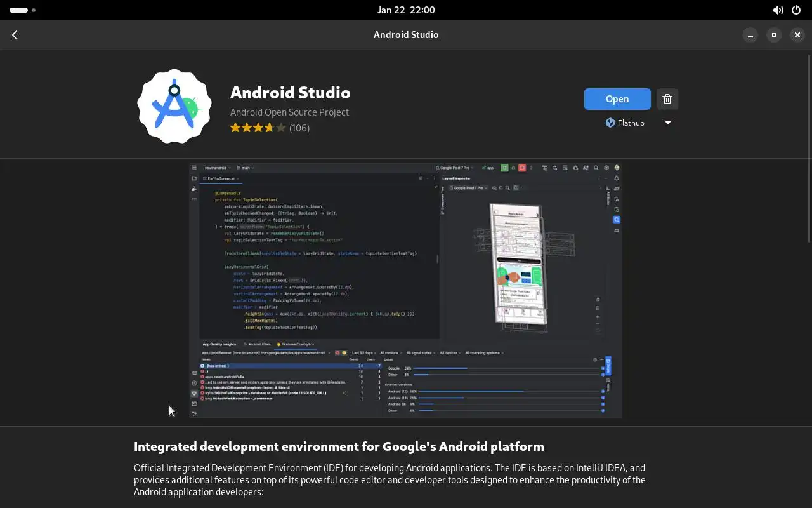Click the heading "Integrated development environment for Google's Android platform"

pos(339,446)
